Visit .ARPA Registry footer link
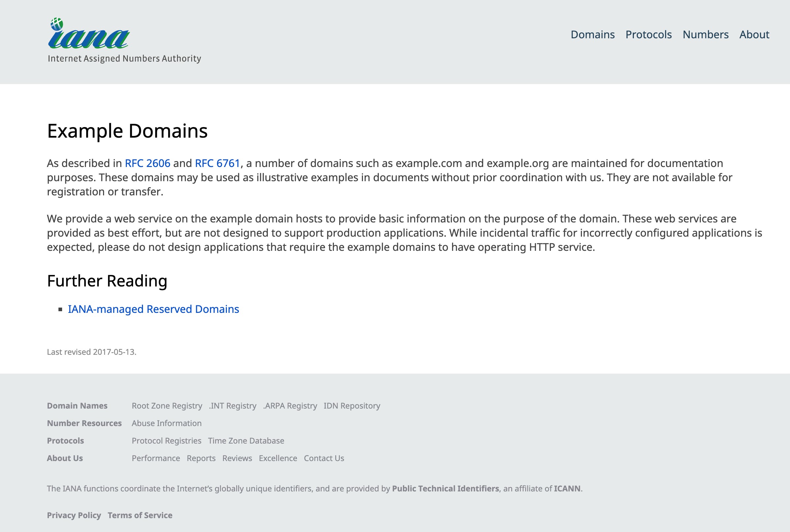The width and height of the screenshot is (790, 532). [290, 406]
